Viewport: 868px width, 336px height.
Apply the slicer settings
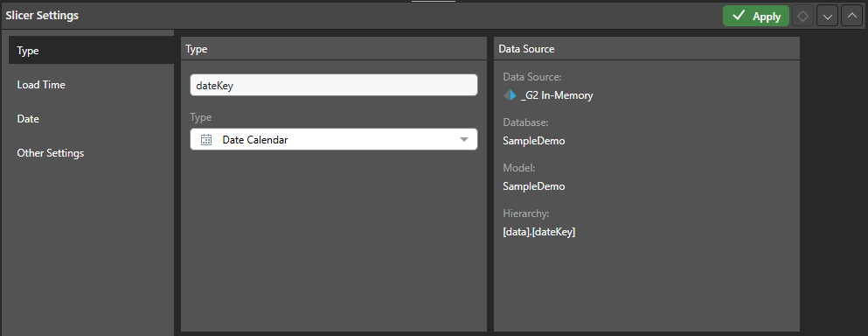pos(756,17)
